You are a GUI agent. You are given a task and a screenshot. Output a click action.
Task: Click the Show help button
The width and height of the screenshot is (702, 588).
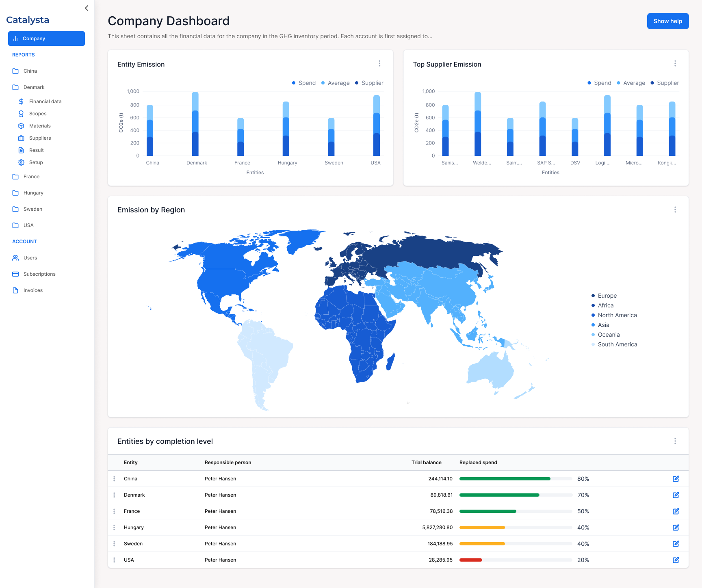[667, 21]
